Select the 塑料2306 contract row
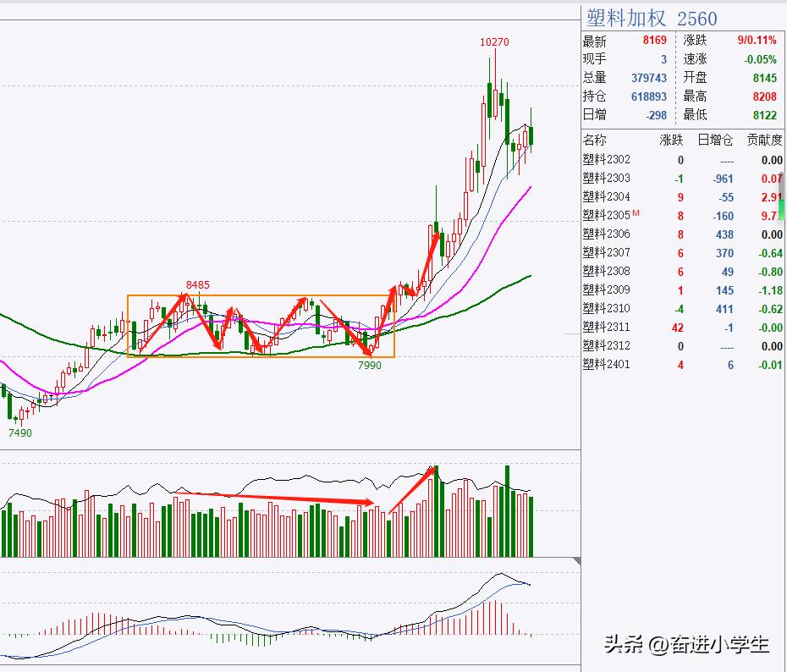This screenshot has height=672, width=787. (x=683, y=234)
